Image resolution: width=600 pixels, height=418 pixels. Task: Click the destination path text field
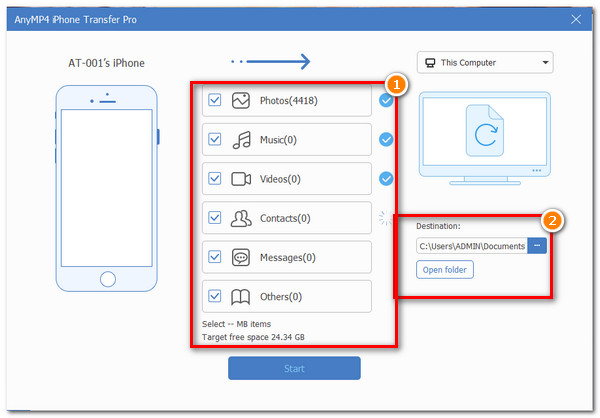click(471, 246)
